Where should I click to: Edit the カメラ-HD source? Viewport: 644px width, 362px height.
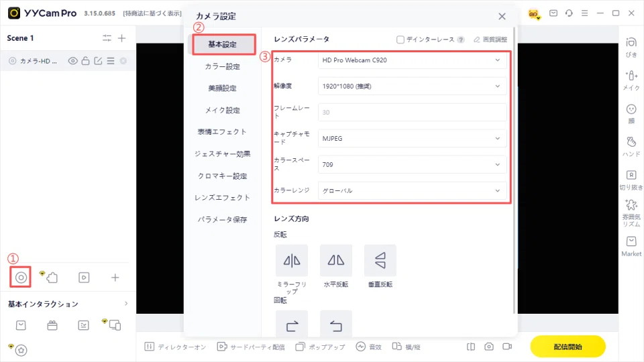pos(98,61)
